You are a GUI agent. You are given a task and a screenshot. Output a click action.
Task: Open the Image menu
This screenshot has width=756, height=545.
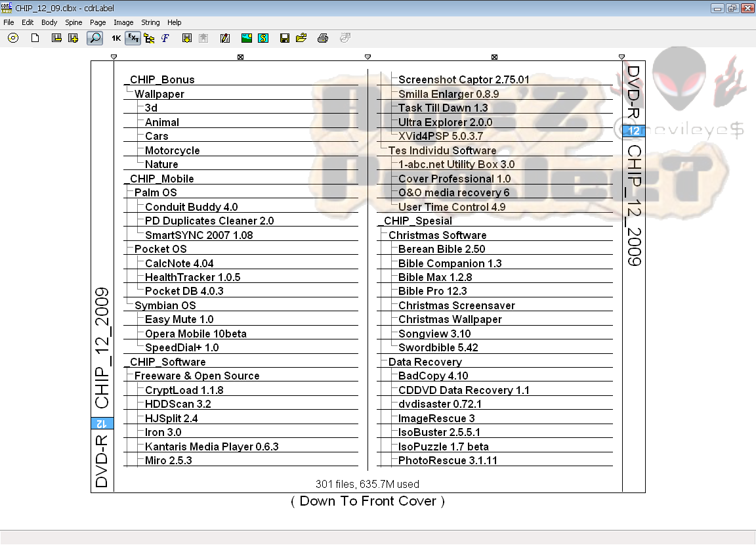tap(123, 22)
